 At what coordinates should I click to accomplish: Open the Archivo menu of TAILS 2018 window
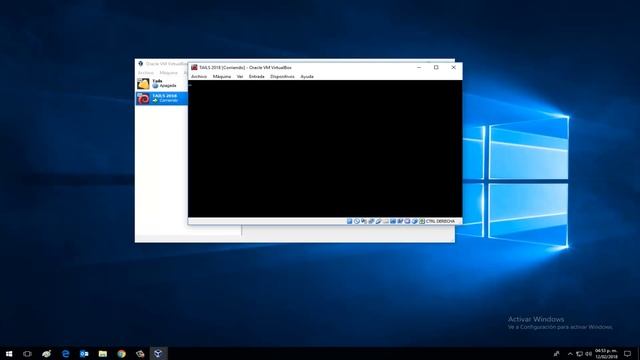[199, 76]
